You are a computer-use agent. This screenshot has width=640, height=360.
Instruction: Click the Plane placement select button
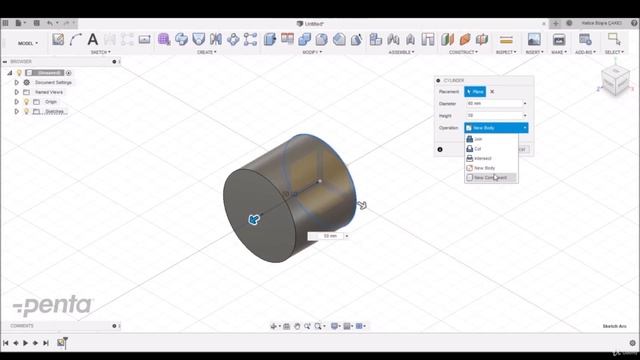[x=475, y=92]
